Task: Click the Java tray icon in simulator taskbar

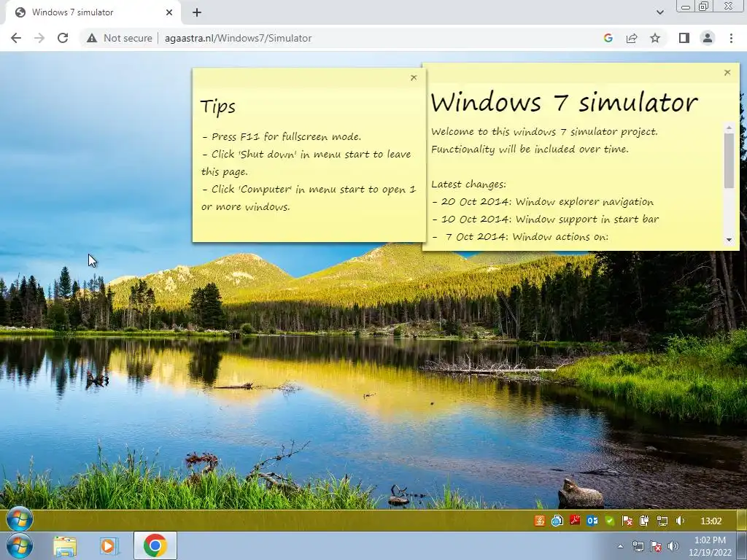Action: (x=539, y=521)
